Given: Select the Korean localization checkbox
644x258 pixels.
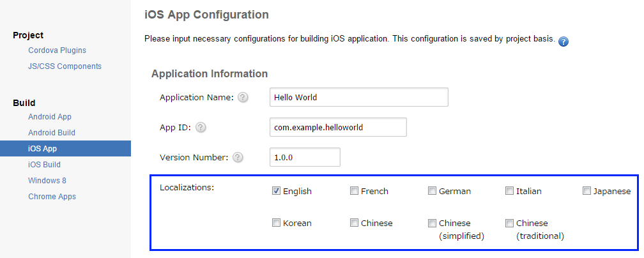Looking at the screenshot, I should tap(277, 223).
